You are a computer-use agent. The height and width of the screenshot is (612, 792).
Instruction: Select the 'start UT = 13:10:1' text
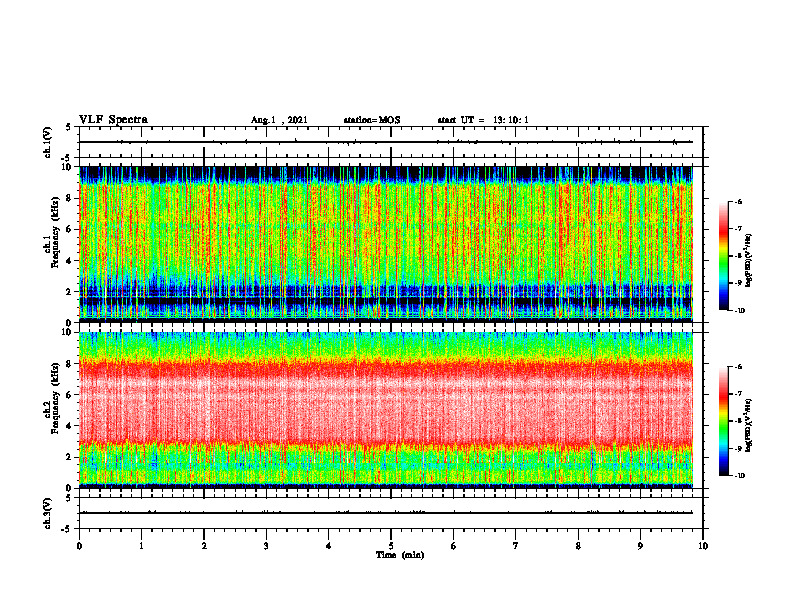tap(483, 120)
